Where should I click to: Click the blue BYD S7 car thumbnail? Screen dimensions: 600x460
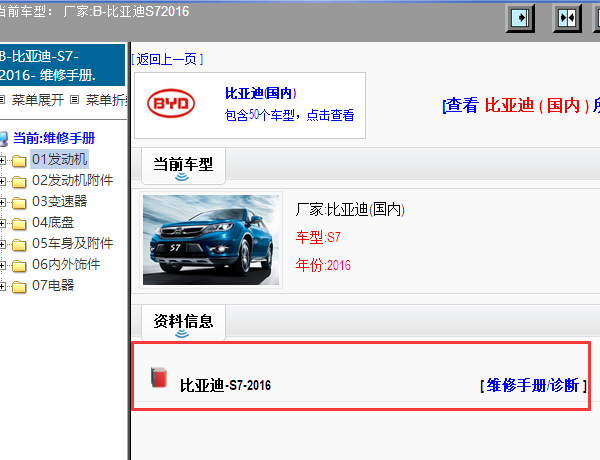point(211,240)
